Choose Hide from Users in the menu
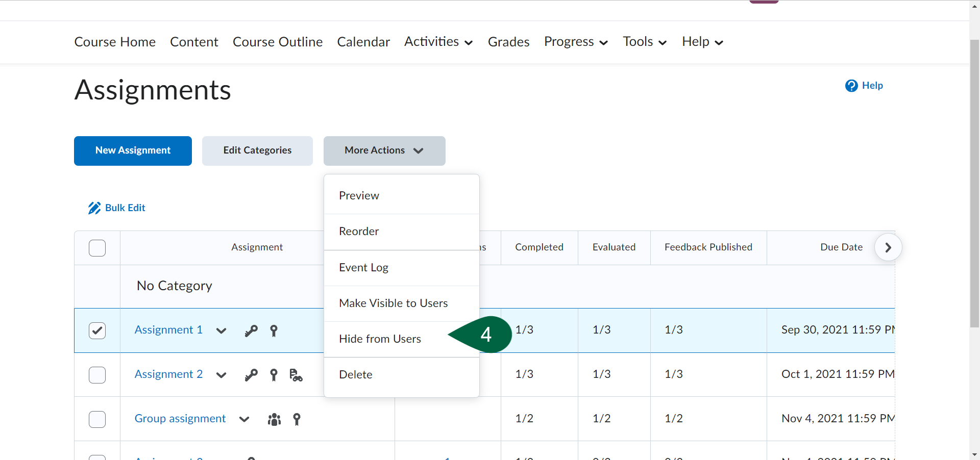 pos(380,339)
